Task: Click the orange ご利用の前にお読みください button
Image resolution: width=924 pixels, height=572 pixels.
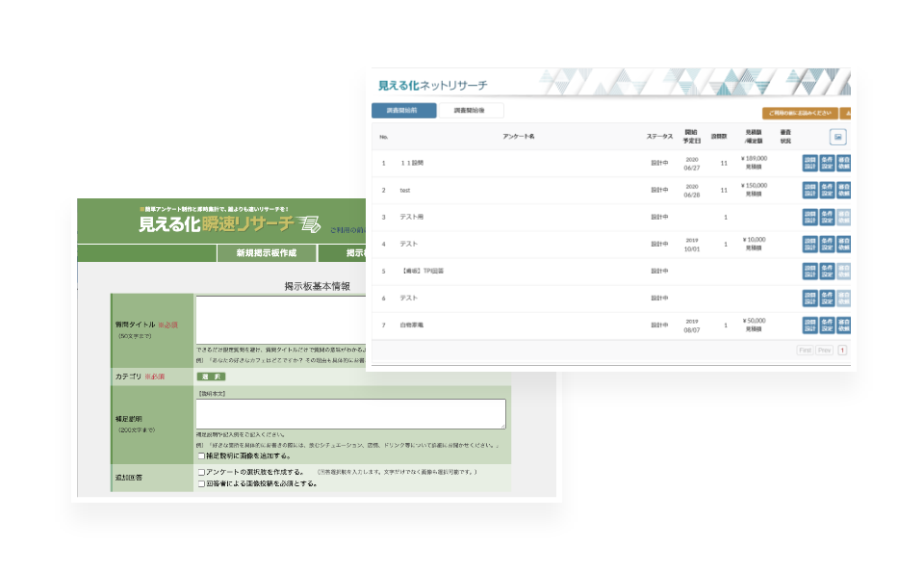Action: [800, 114]
